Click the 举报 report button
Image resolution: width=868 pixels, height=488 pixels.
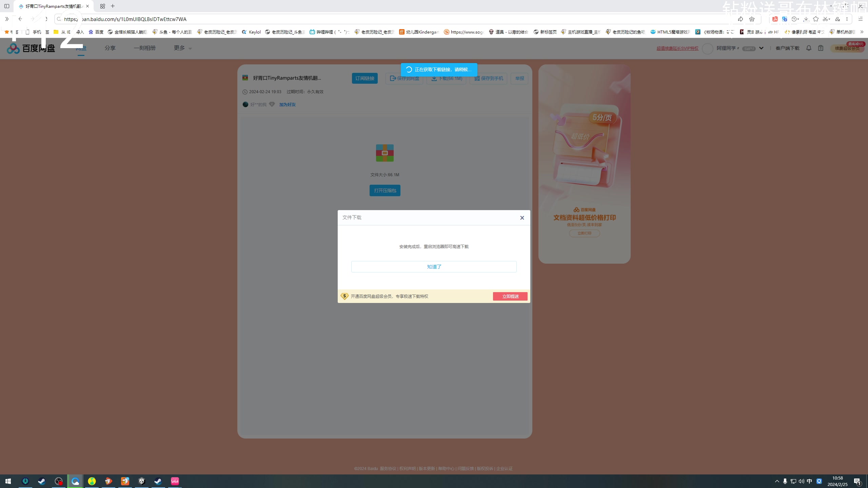coord(519,78)
